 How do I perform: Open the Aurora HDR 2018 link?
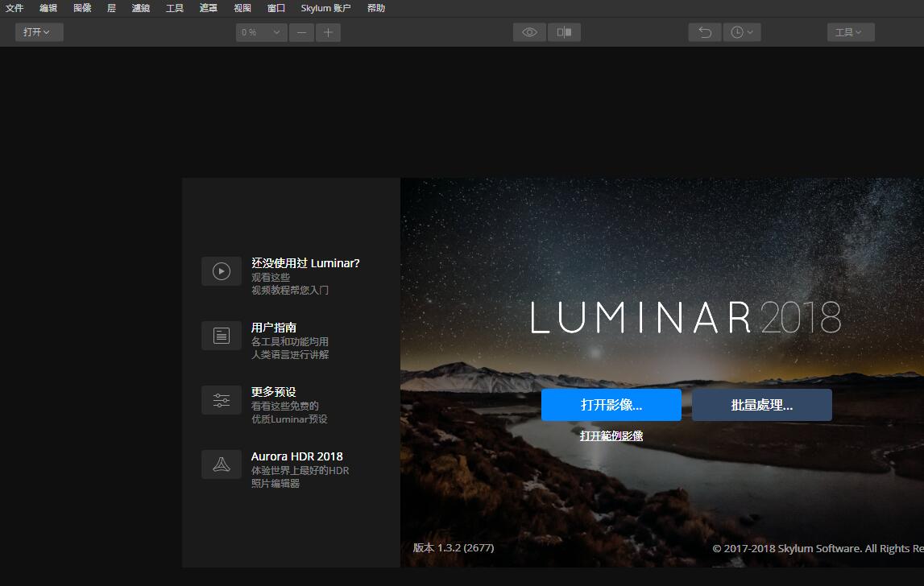(297, 456)
